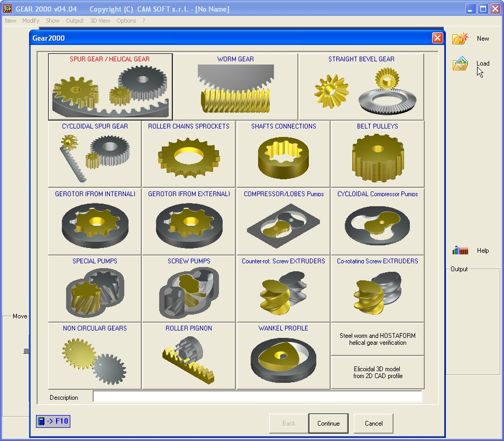Click the Back button
The width and height of the screenshot is (504, 441).
pyautogui.click(x=289, y=424)
